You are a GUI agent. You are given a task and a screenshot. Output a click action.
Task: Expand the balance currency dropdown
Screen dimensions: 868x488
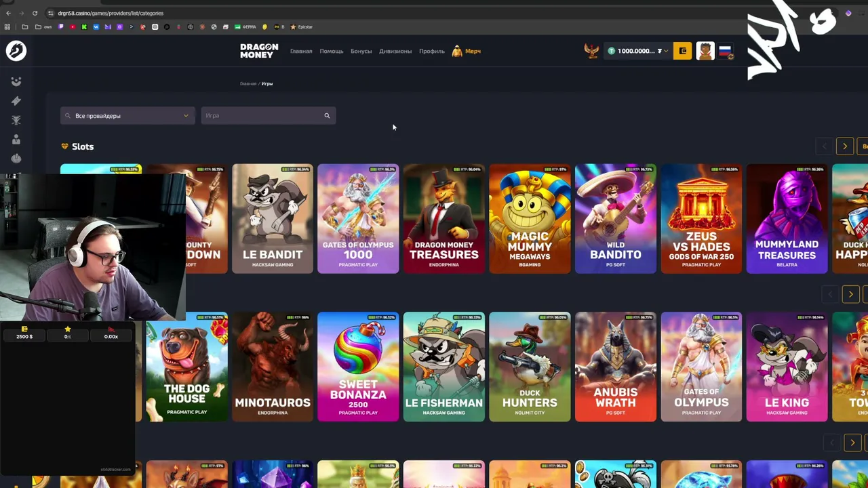coord(666,51)
